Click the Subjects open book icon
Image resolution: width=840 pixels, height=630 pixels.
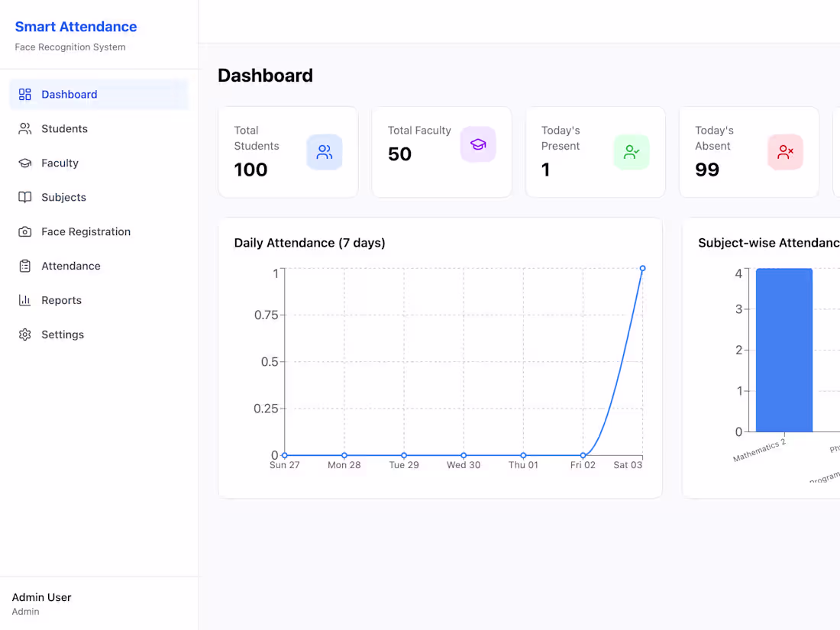(x=24, y=197)
